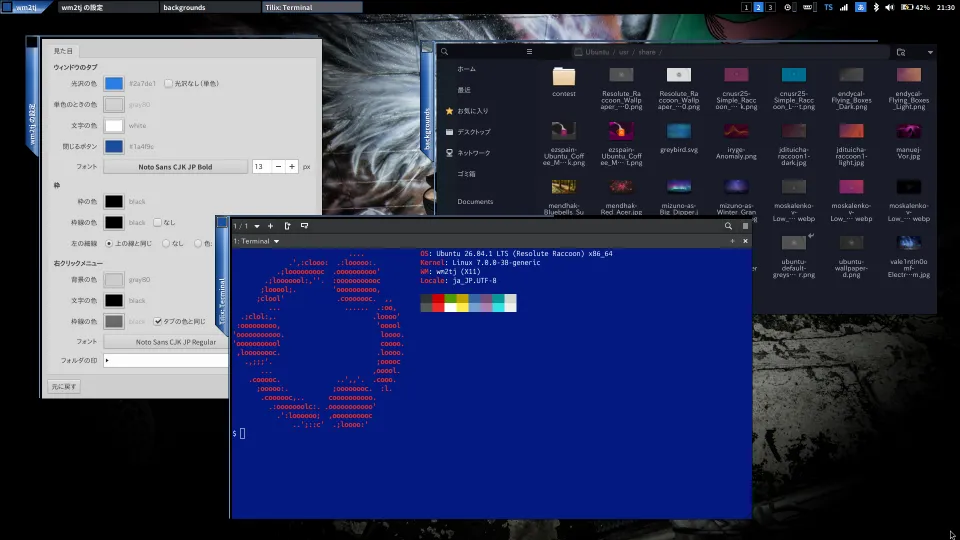This screenshot has width=960, height=540.
Task: Click the add terminal right icon in Tilix
Action: point(287,226)
